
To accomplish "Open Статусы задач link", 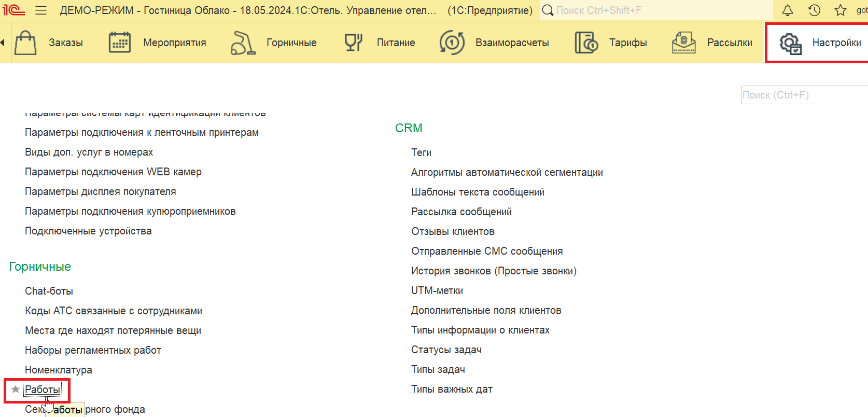I will tap(446, 350).
